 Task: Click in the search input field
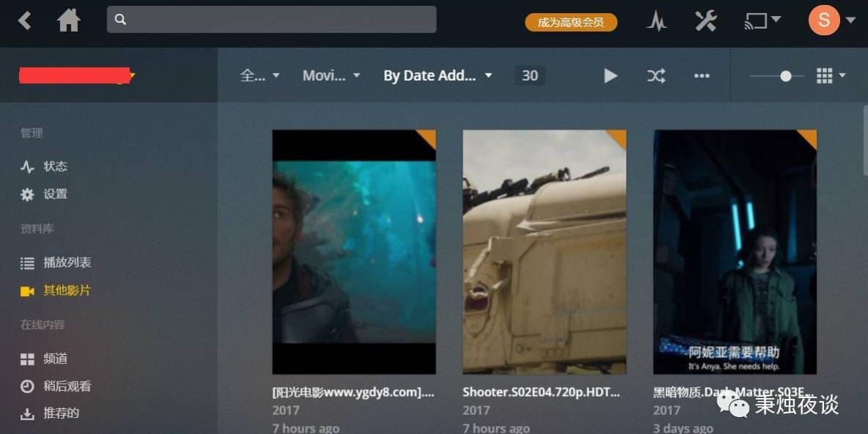(279, 20)
